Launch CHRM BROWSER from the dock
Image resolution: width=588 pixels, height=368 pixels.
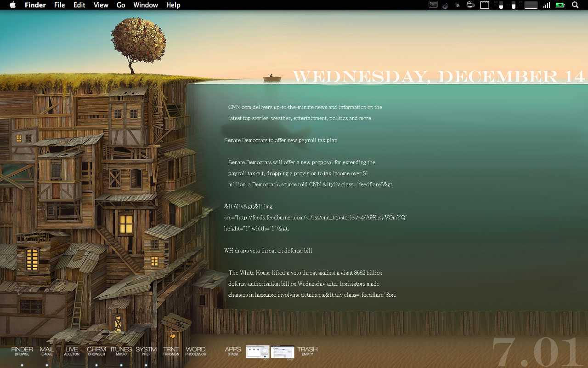[x=96, y=351]
